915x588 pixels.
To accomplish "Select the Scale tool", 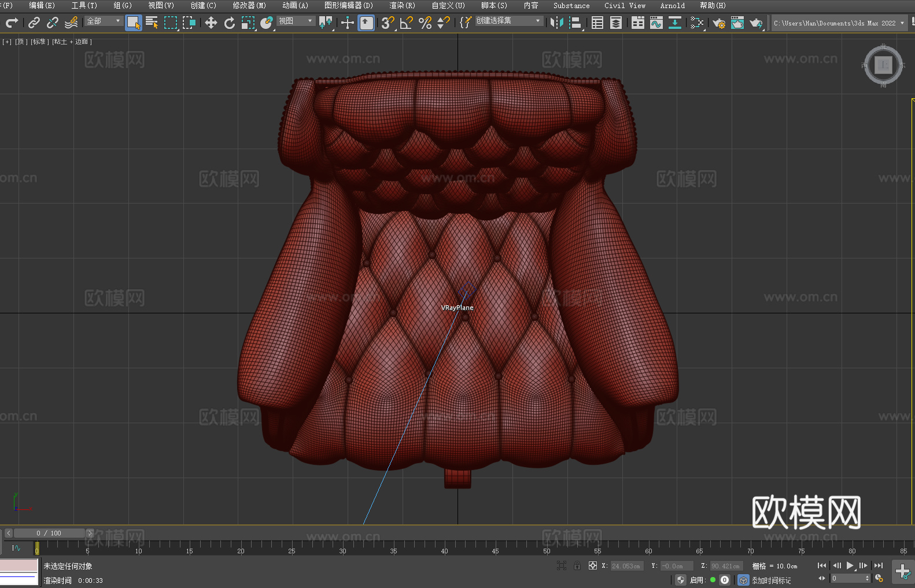I will pyautogui.click(x=248, y=23).
